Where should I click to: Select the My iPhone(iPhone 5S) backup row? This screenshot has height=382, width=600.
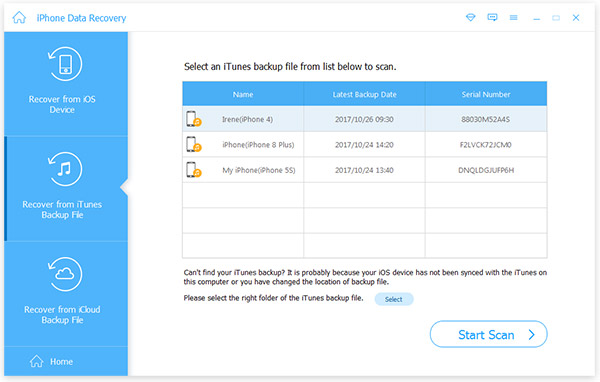(365, 170)
